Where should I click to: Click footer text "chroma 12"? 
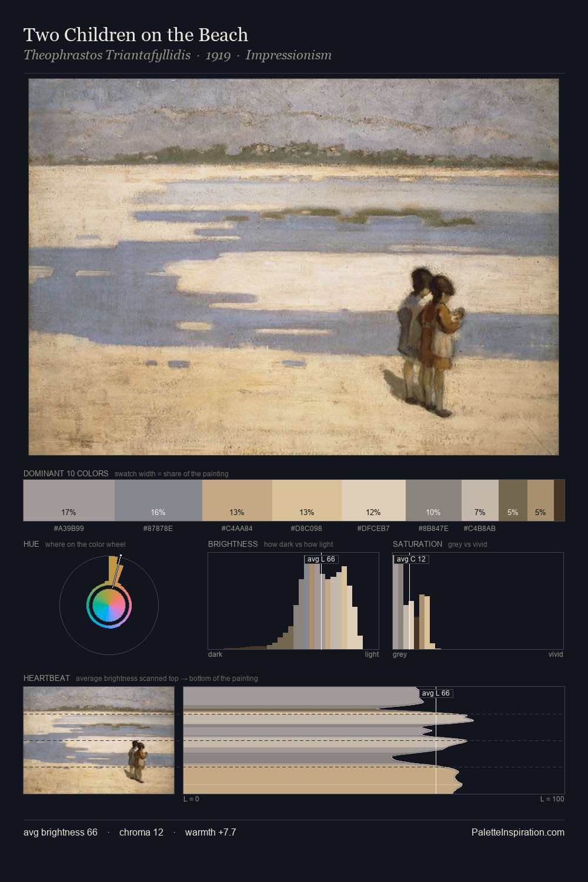[141, 832]
